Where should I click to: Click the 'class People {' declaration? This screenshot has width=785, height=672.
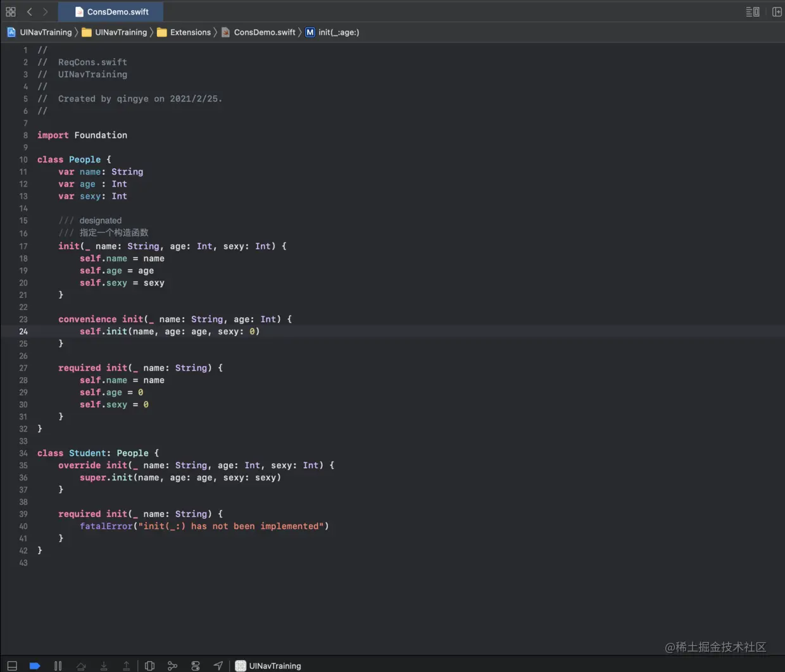coord(74,159)
